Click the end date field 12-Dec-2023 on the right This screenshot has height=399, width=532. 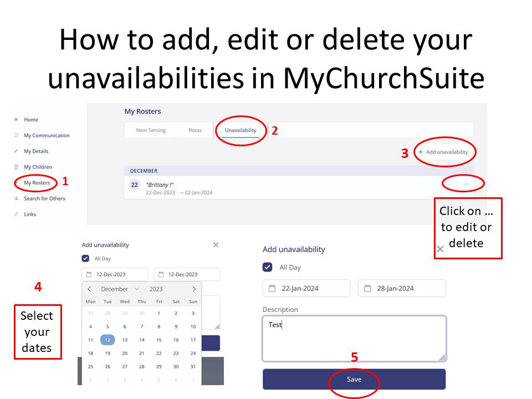coord(187,274)
